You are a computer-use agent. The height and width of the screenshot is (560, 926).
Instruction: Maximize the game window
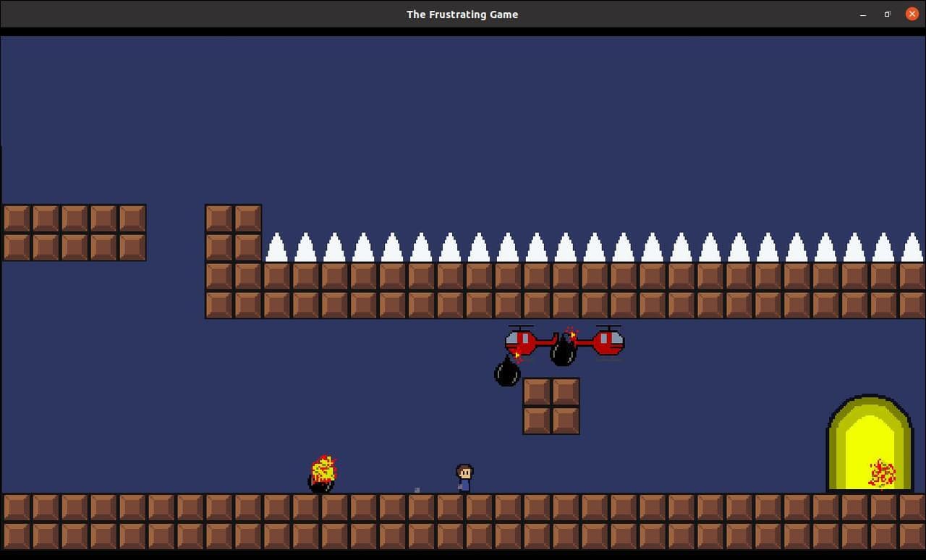point(887,14)
